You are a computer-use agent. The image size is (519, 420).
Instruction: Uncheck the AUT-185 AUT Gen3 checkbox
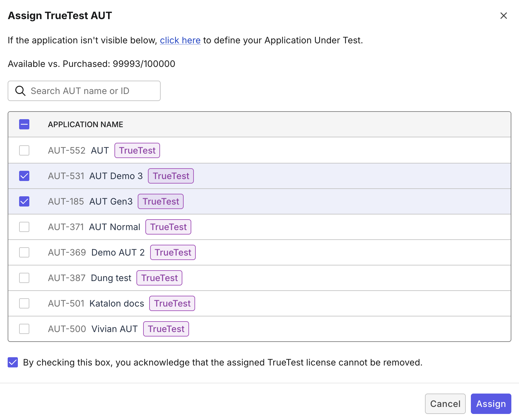click(x=24, y=201)
